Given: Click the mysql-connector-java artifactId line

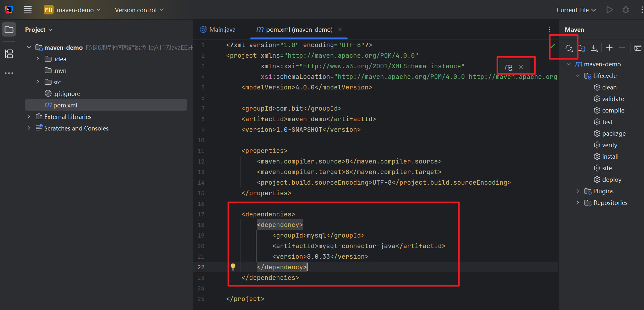Looking at the screenshot, I should click(359, 246).
